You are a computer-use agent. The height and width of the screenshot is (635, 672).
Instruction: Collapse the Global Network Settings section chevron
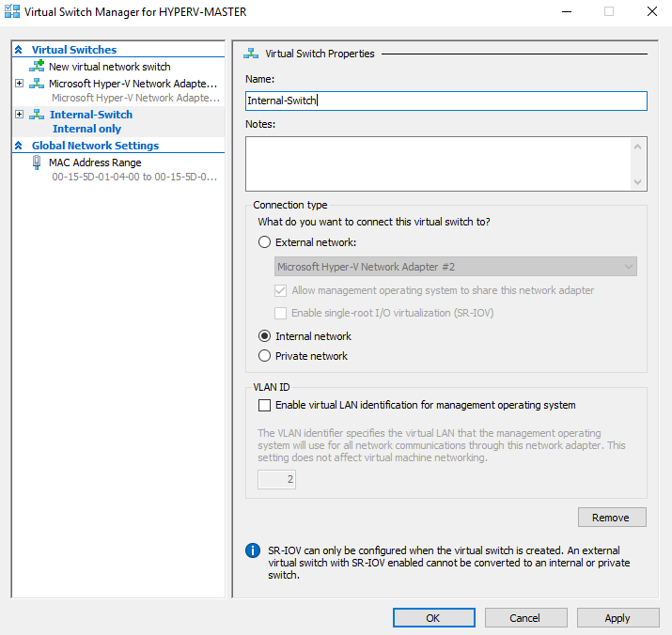pos(19,146)
